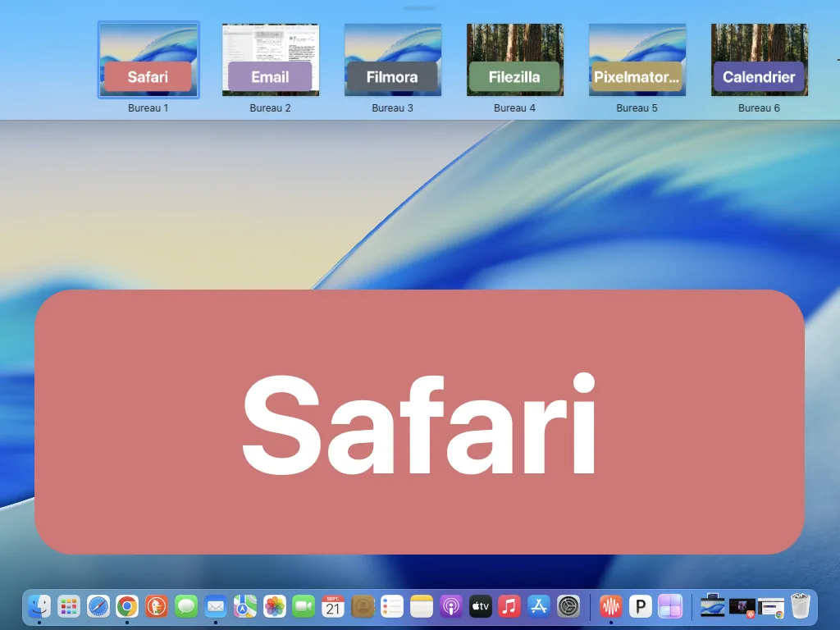
Task: Click the 'Bureau 5' label text
Action: click(x=637, y=108)
